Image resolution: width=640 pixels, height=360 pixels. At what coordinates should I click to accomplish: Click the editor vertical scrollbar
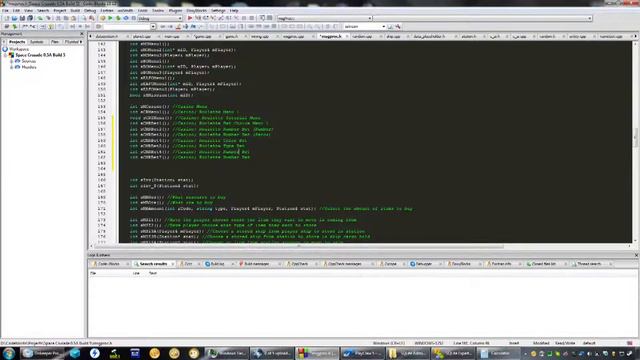pos(635,139)
